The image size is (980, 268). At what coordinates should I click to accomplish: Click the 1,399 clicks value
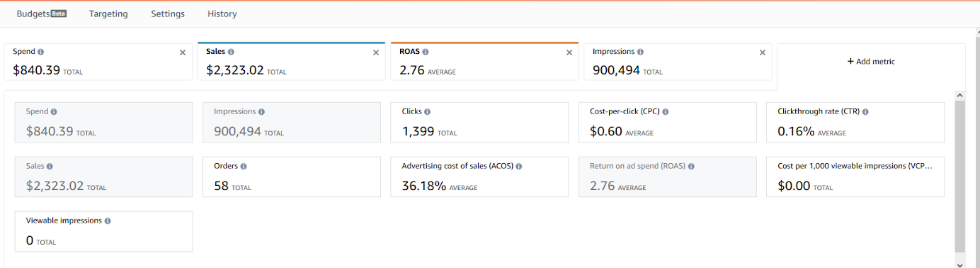[x=418, y=131]
